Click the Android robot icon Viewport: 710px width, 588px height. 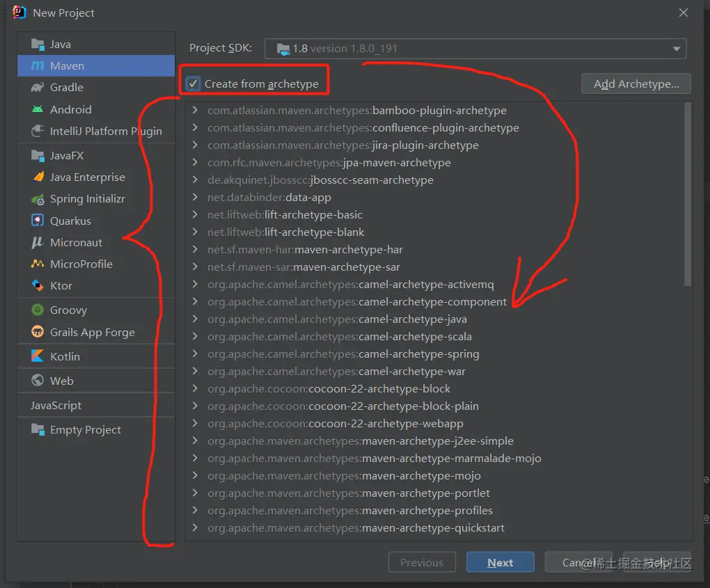click(x=38, y=109)
